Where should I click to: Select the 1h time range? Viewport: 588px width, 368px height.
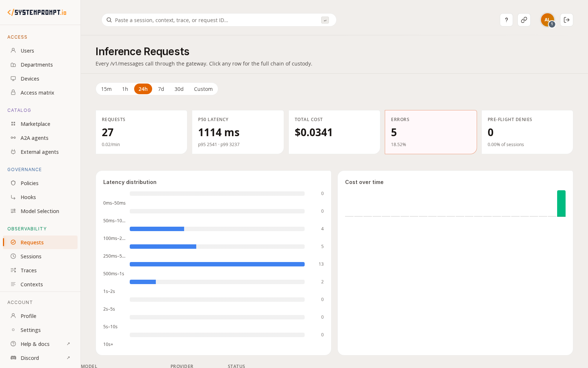click(125, 89)
